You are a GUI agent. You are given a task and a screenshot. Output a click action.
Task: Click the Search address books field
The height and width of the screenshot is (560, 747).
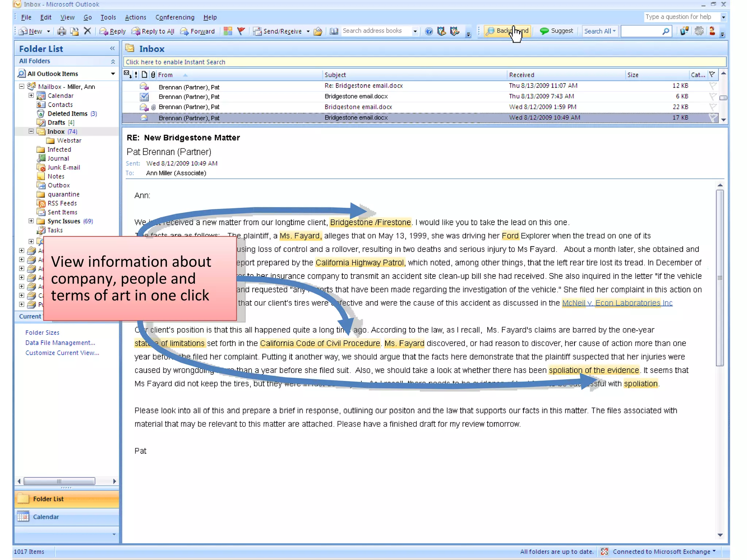point(376,31)
